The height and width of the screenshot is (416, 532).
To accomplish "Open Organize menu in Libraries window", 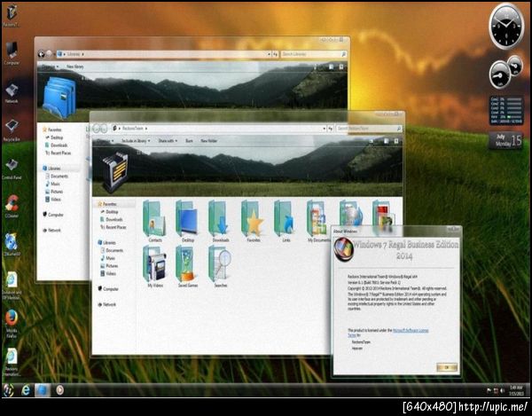I will pos(50,67).
